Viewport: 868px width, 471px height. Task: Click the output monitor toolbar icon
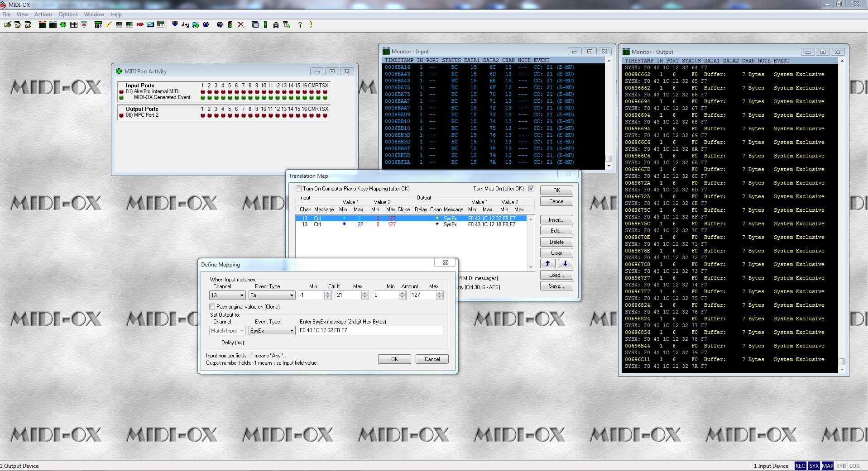click(x=53, y=24)
